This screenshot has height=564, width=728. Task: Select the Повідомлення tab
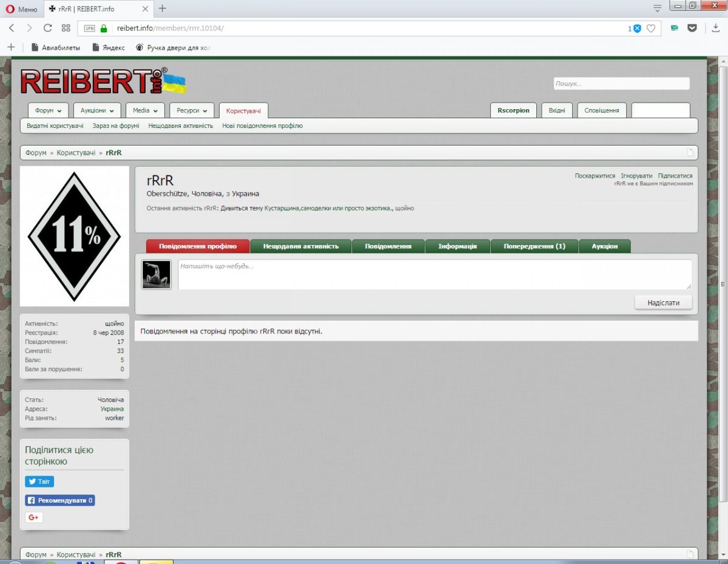(x=388, y=246)
